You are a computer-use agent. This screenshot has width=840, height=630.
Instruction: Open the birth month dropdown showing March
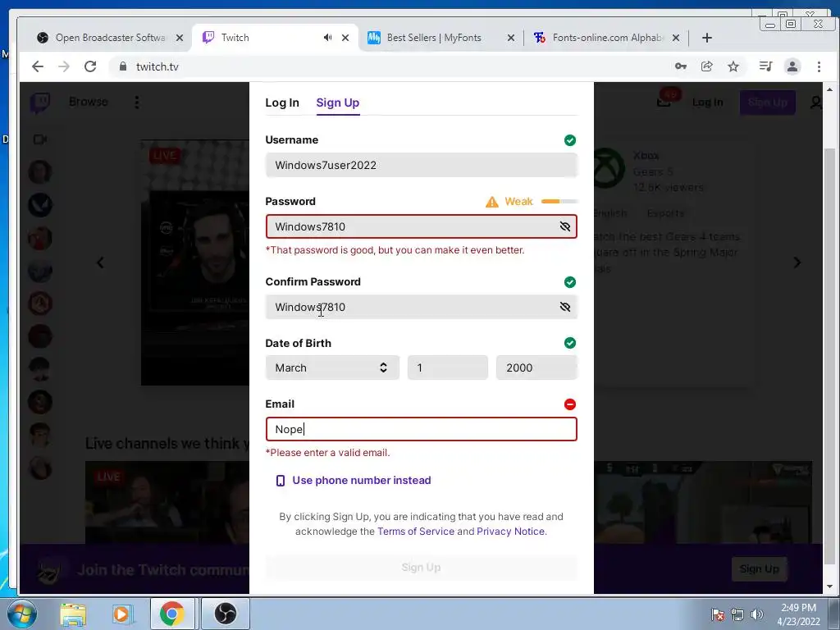tap(332, 367)
